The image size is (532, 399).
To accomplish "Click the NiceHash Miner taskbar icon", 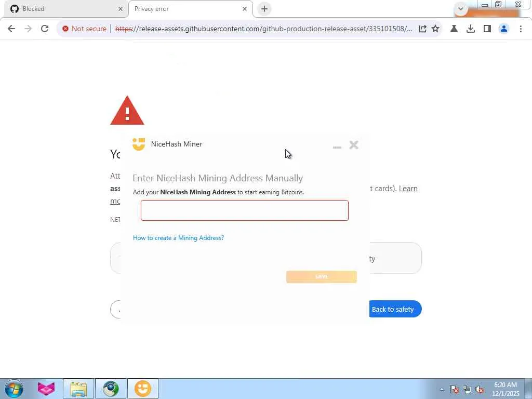I will pos(143,389).
